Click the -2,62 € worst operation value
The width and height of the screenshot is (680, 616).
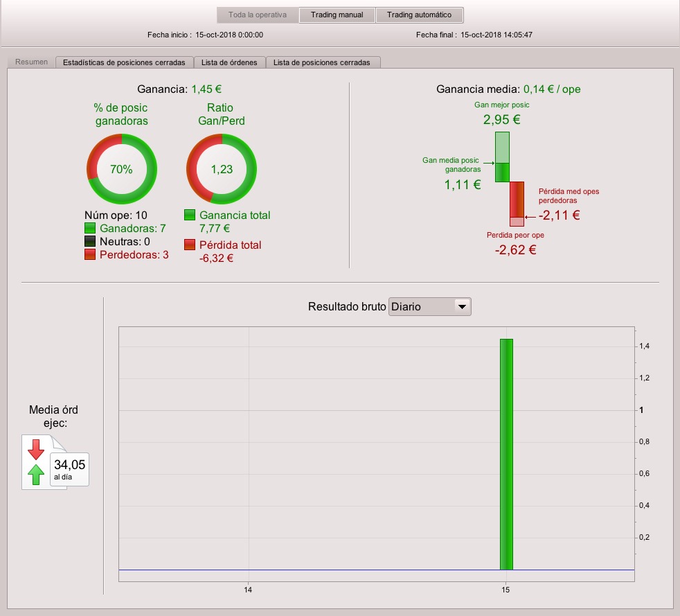tap(516, 250)
